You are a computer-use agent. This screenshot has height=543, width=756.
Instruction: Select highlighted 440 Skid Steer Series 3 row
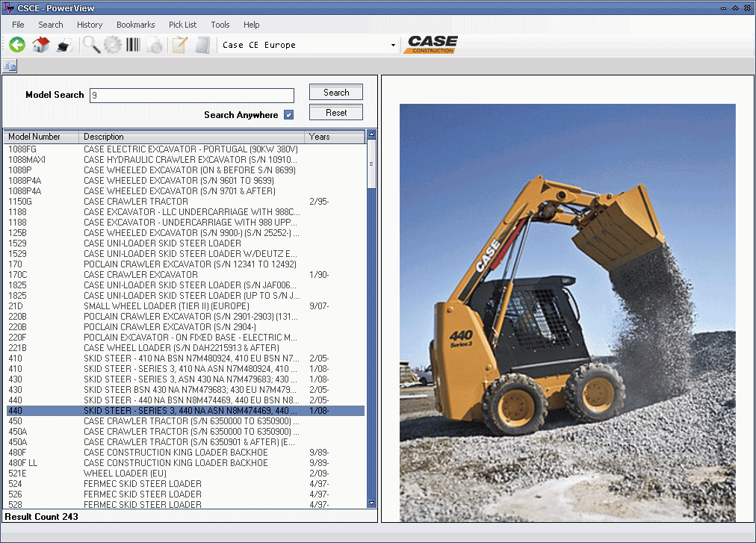(x=185, y=411)
